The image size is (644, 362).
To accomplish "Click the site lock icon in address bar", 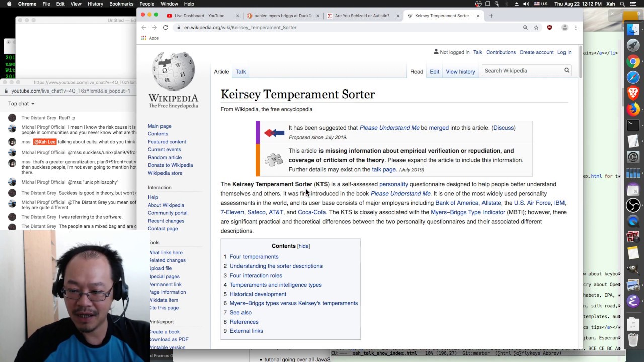I will point(178,28).
